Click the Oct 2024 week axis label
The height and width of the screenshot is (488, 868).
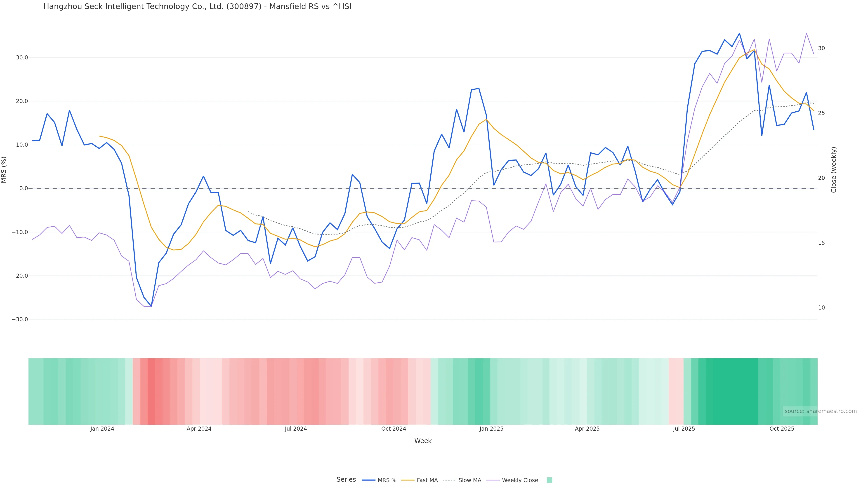(x=394, y=429)
